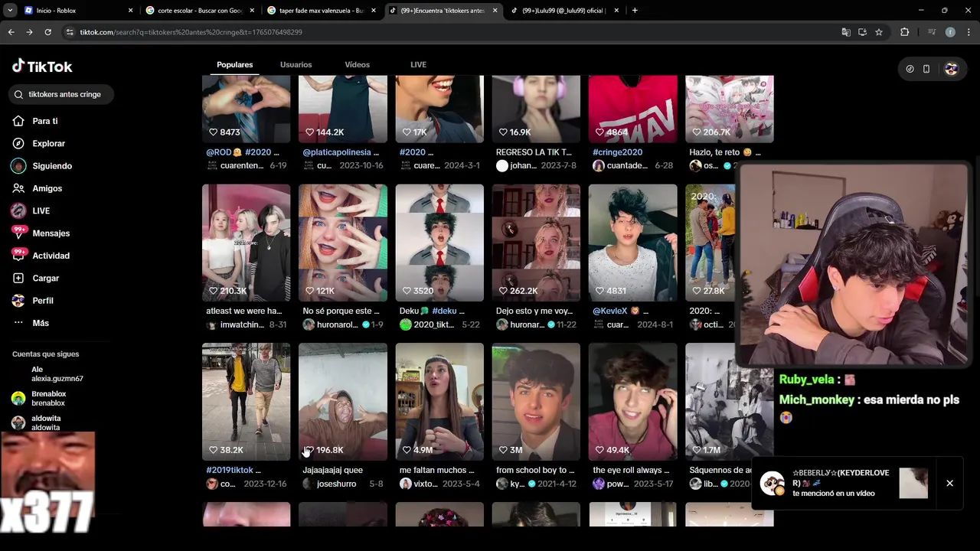Open Chrome's three-dot menu

coord(969,32)
